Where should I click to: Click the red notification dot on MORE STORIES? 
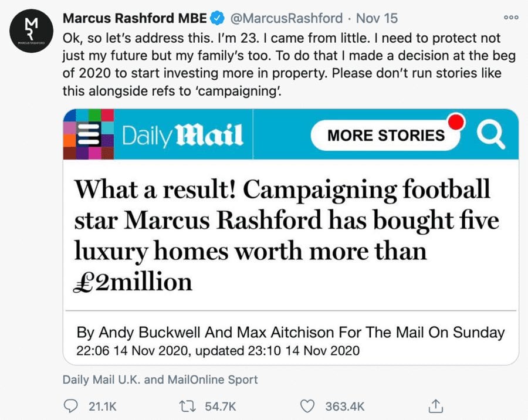click(x=456, y=121)
